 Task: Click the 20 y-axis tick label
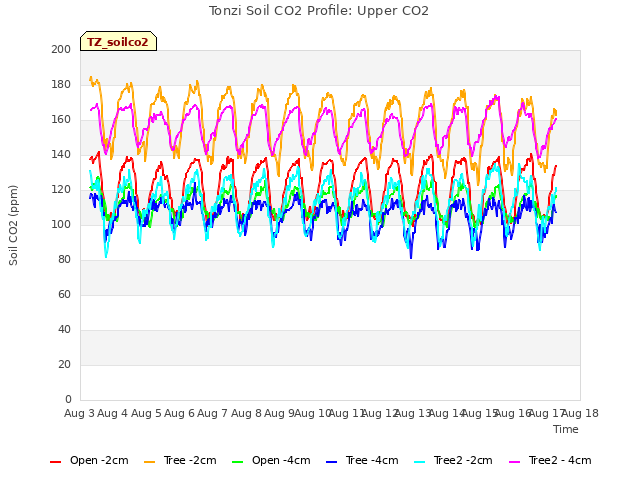coord(64,364)
